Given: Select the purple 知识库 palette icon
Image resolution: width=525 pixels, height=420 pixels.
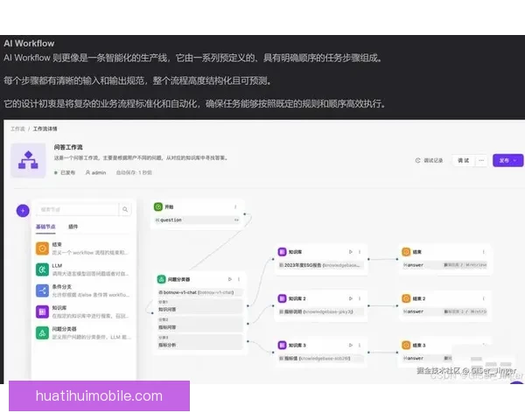Looking at the screenshot, I should click(x=42, y=311).
